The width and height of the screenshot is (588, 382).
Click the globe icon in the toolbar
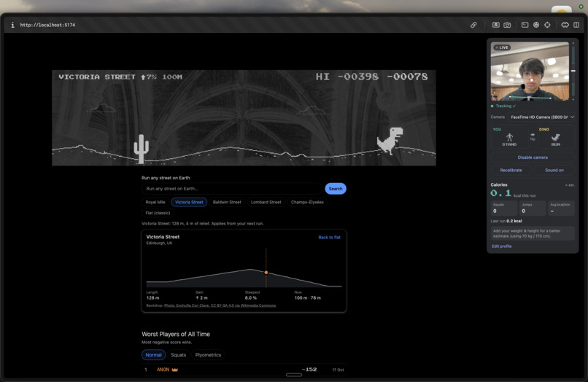tap(536, 25)
